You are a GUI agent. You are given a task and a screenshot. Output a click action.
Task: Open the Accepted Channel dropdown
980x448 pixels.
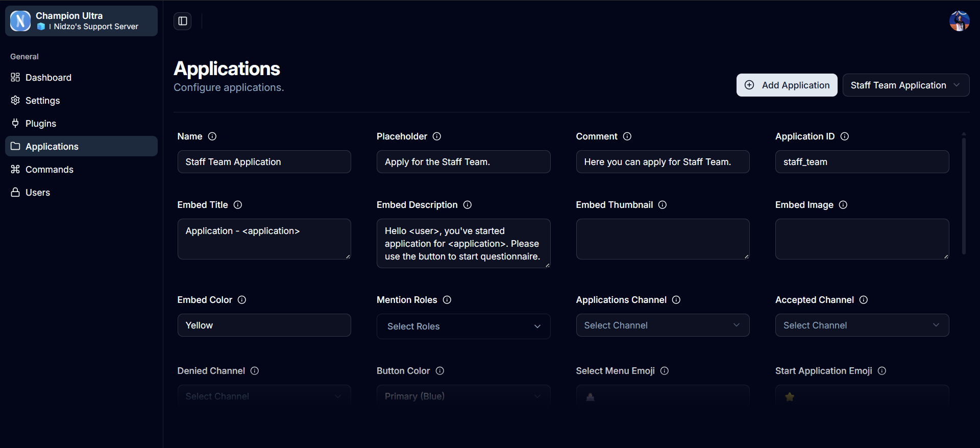pyautogui.click(x=862, y=325)
